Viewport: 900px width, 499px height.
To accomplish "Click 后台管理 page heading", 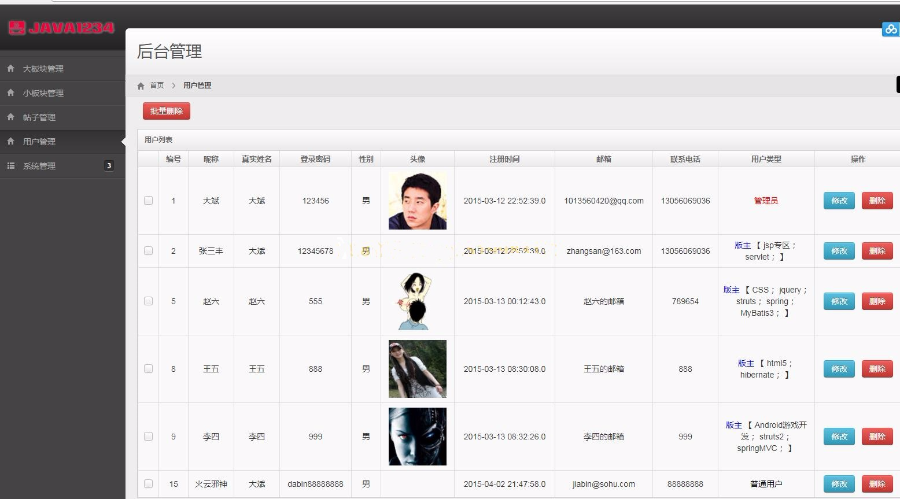I will coord(169,51).
